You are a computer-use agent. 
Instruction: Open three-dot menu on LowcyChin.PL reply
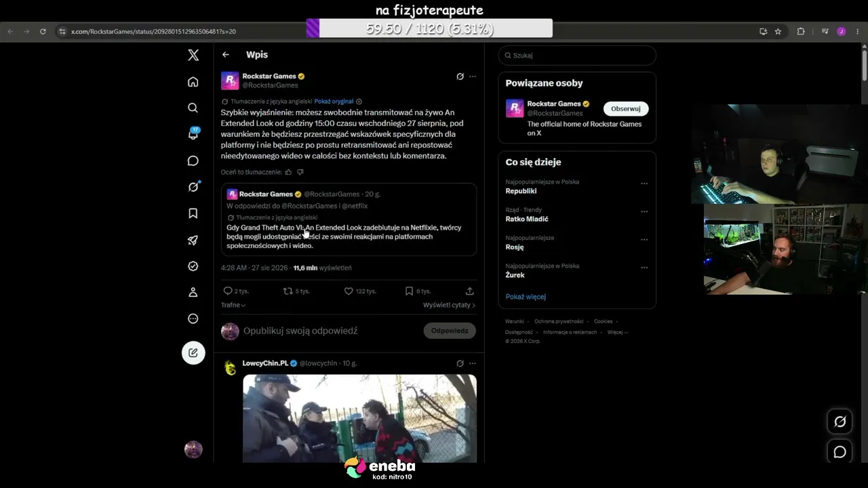[x=473, y=363]
